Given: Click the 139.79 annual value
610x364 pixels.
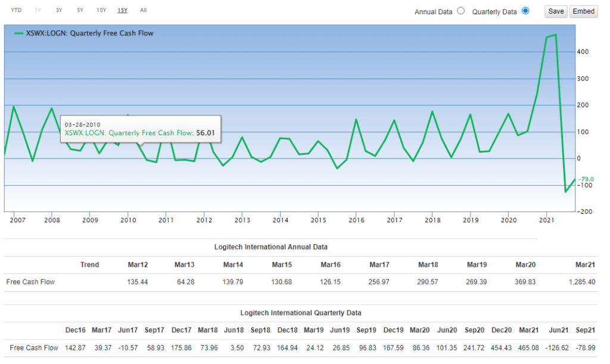Looking at the screenshot, I should coord(233,282).
